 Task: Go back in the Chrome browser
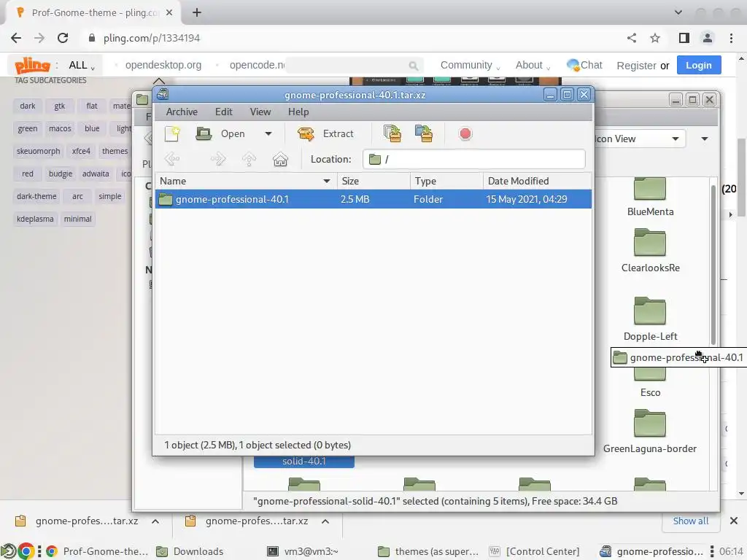pyautogui.click(x=16, y=38)
